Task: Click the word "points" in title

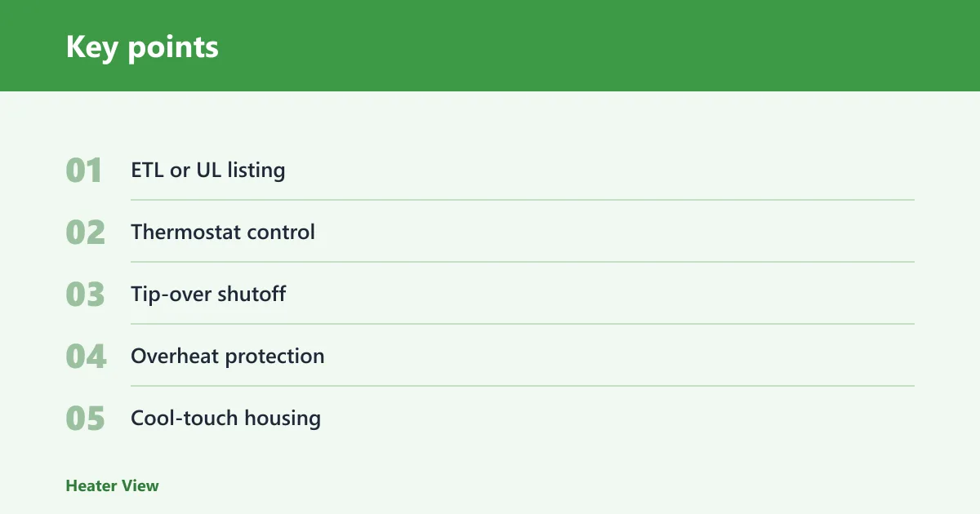Action: click(x=173, y=48)
